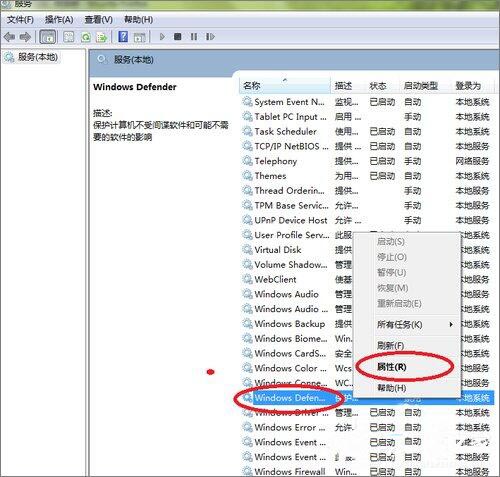Select the Tablet PC Input service
The height and width of the screenshot is (477, 500).
[x=367, y=117]
